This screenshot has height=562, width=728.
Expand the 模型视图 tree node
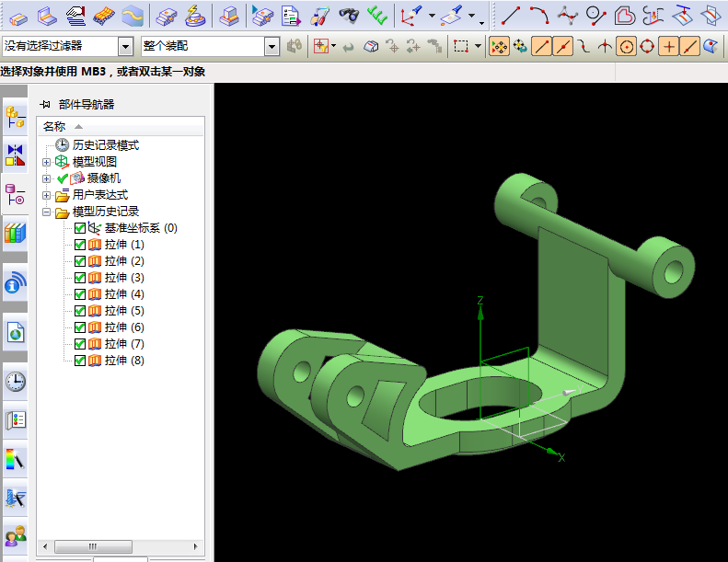pos(47,162)
